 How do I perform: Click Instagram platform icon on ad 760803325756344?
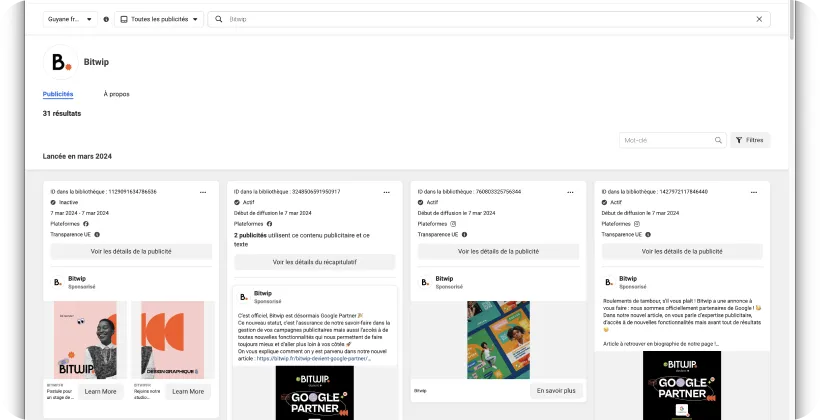[453, 224]
